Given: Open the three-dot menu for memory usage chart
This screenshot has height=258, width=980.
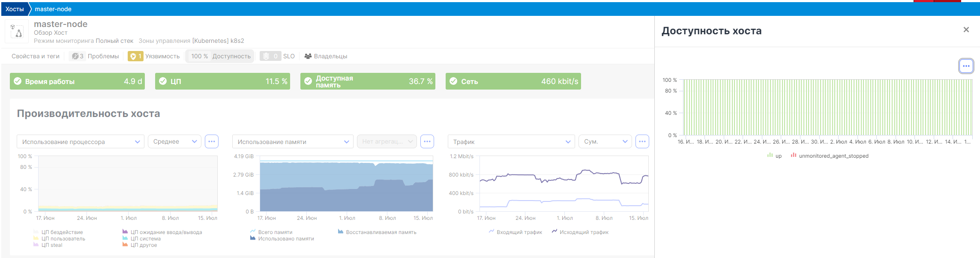Looking at the screenshot, I should [427, 141].
